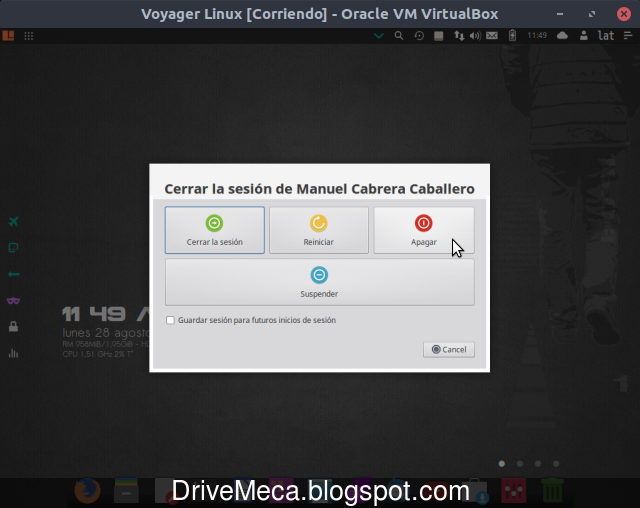This screenshot has height=508, width=640.
Task: Select Apagar to shut down
Action: 424,230
